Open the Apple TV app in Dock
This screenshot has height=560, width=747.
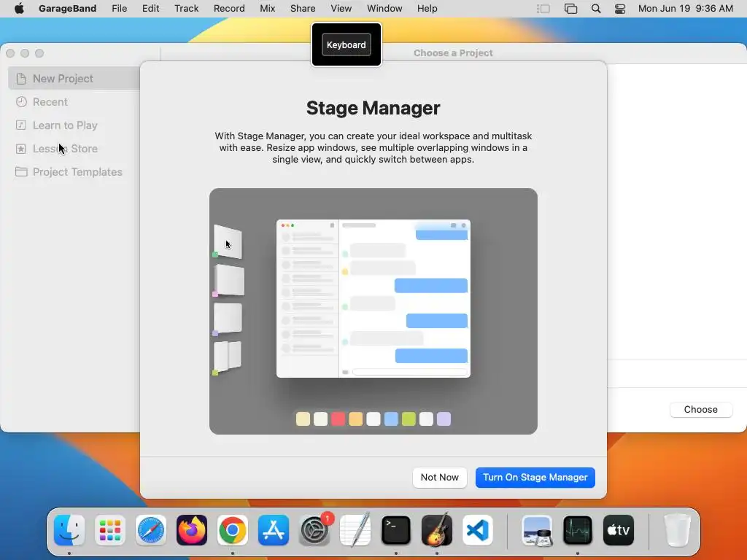click(x=619, y=530)
